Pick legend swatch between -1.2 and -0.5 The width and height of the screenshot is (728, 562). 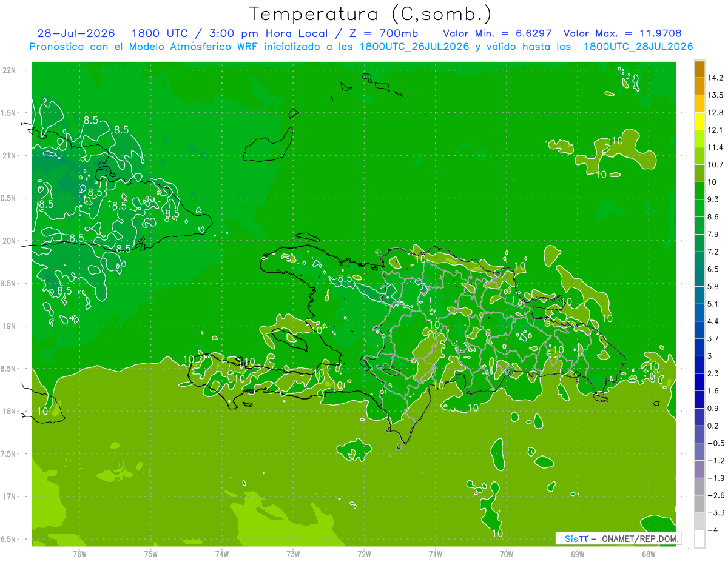click(x=699, y=452)
